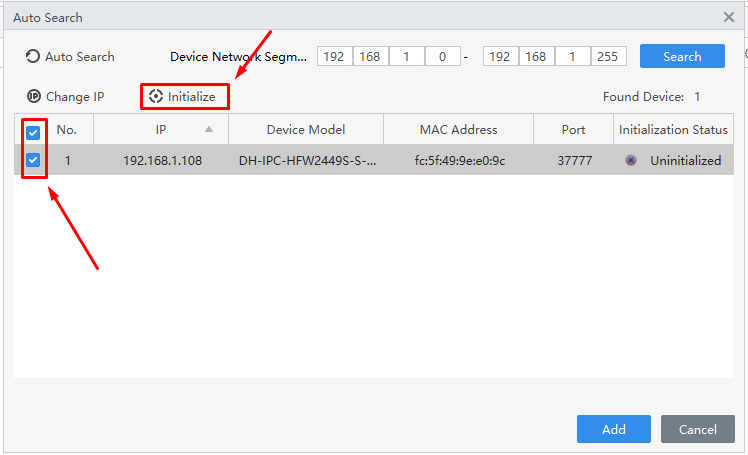This screenshot has height=455, width=748.
Task: Click the Add button
Action: tap(613, 429)
